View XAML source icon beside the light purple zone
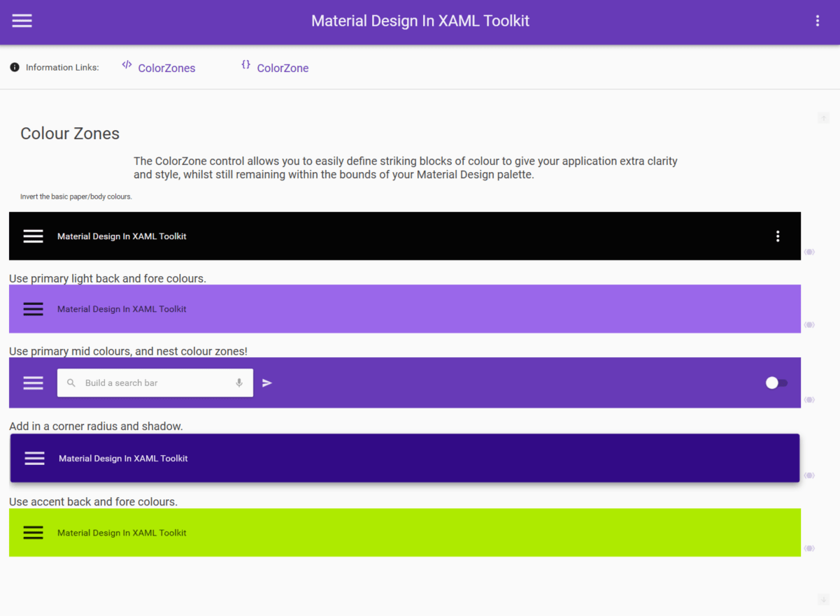This screenshot has height=616, width=840. [809, 324]
